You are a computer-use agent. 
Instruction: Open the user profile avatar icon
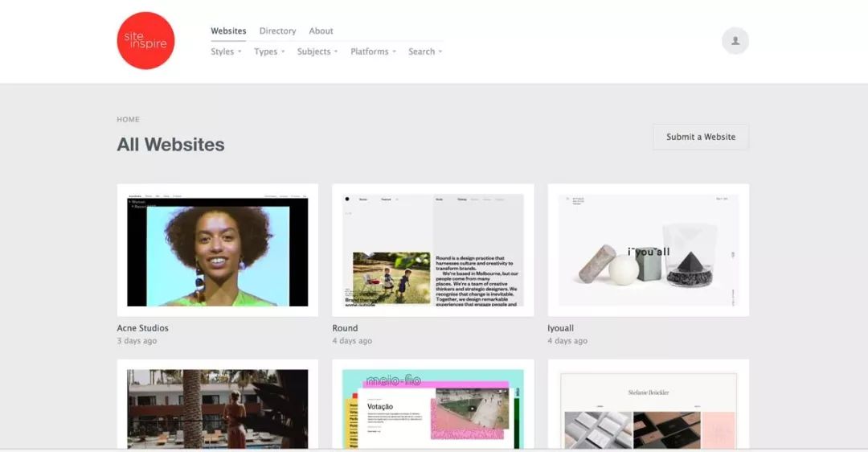(735, 41)
